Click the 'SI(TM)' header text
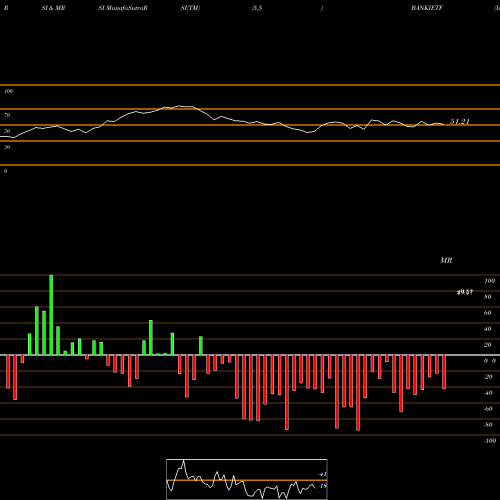 click(190, 8)
